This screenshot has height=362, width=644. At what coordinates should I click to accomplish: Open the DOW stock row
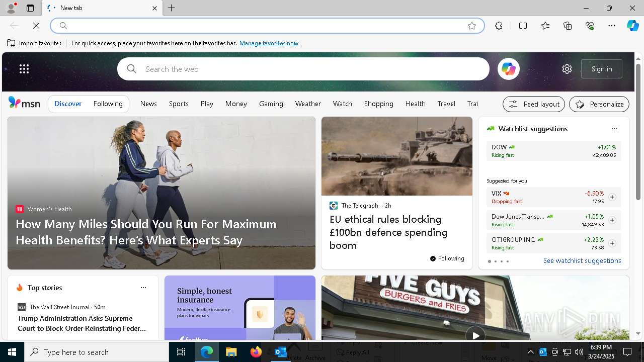tap(553, 151)
